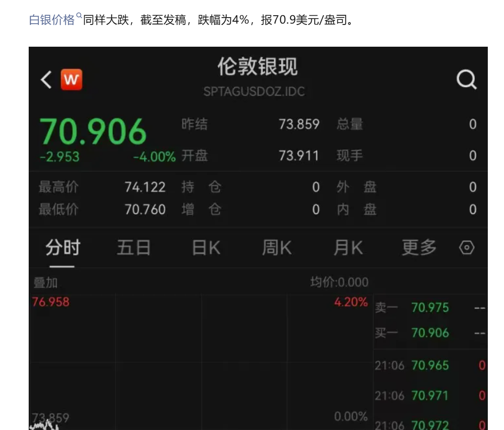Select the 21:06 trade at 70.965
This screenshot has height=430, width=504.
click(430, 365)
